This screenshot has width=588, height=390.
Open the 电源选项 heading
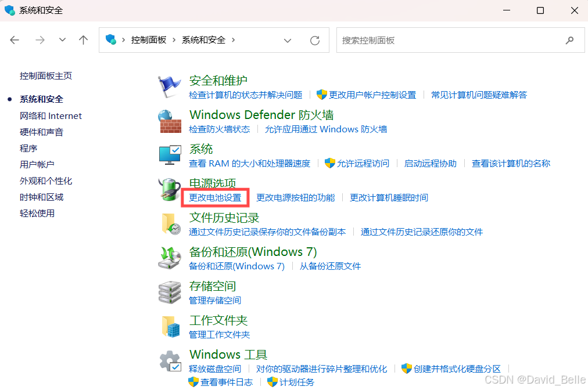tap(212, 183)
